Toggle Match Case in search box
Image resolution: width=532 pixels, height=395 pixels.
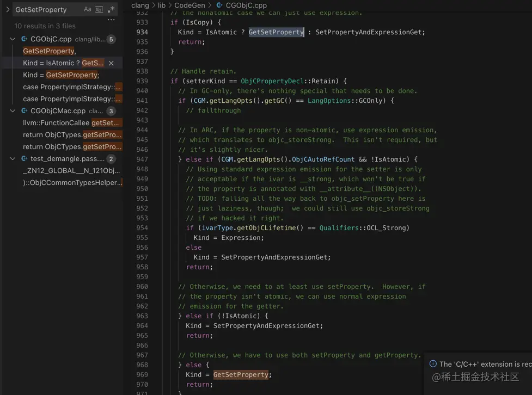pyautogui.click(x=88, y=9)
